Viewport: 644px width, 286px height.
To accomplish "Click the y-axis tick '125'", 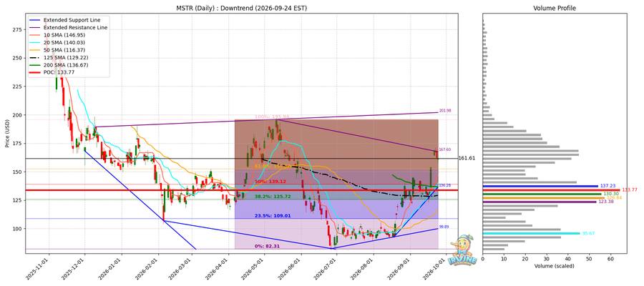I will pos(18,199).
